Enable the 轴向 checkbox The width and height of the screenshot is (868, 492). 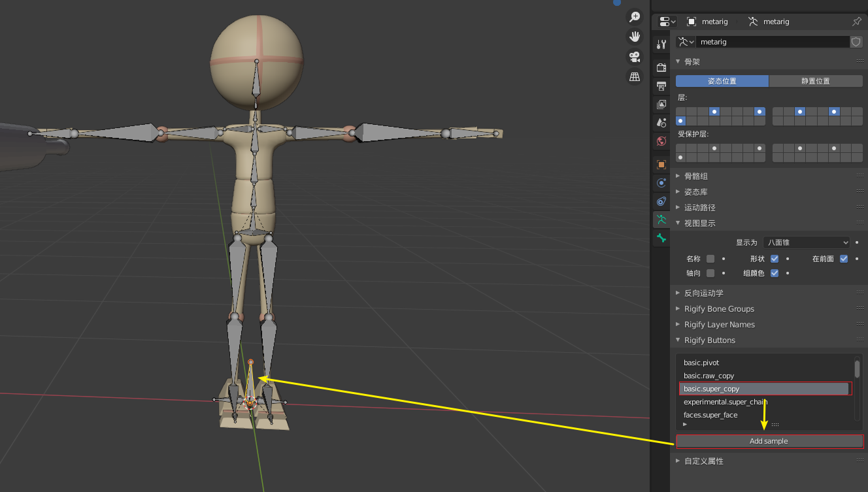(710, 273)
